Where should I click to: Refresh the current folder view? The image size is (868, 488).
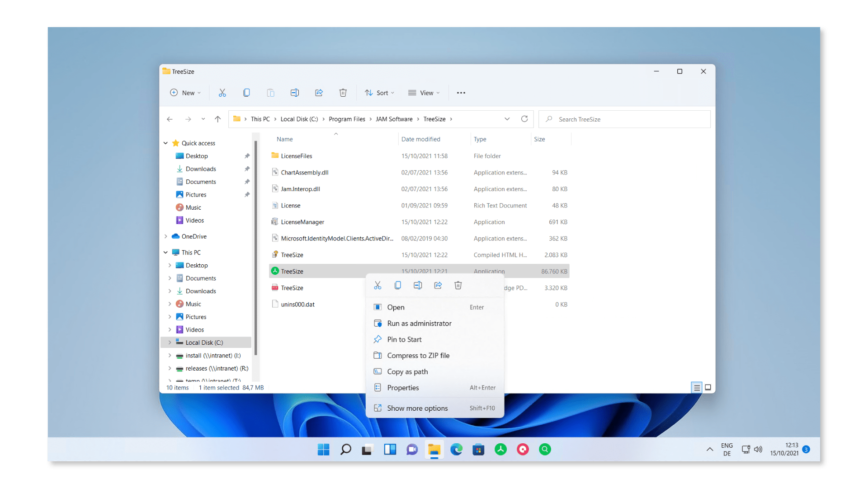pos(524,119)
